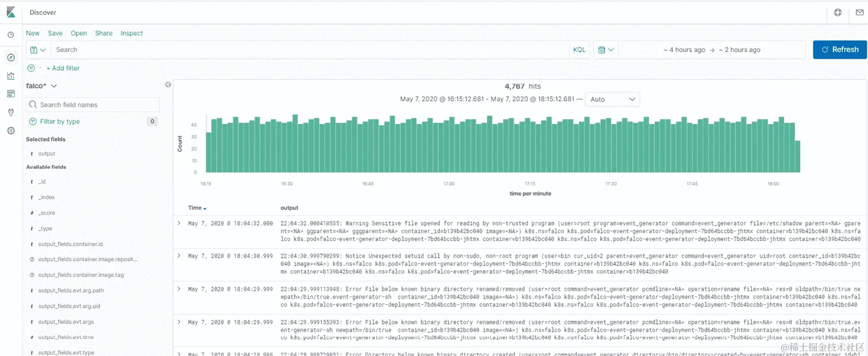
Task: Open Dev Tools wrench icon in sidebar
Action: click(x=11, y=112)
